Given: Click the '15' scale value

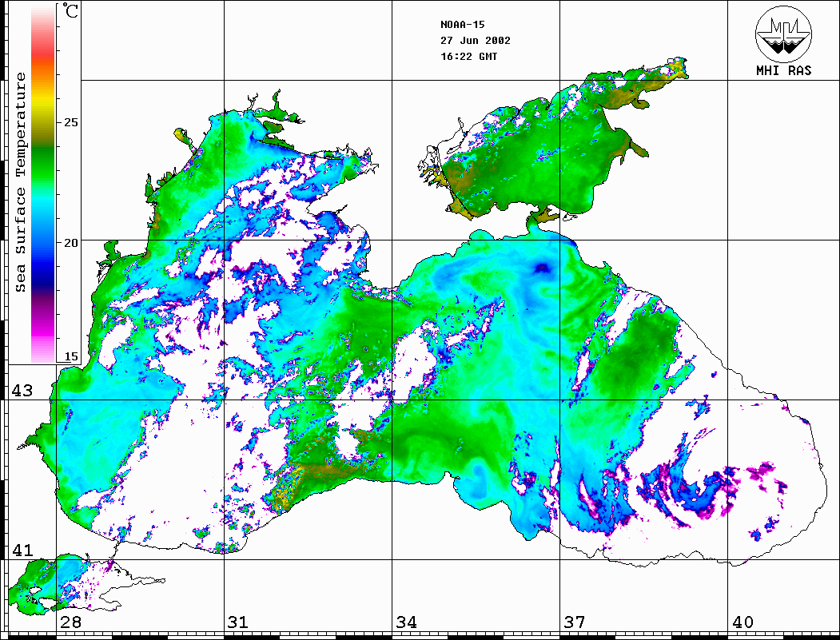Looking at the screenshot, I should click(x=70, y=356).
